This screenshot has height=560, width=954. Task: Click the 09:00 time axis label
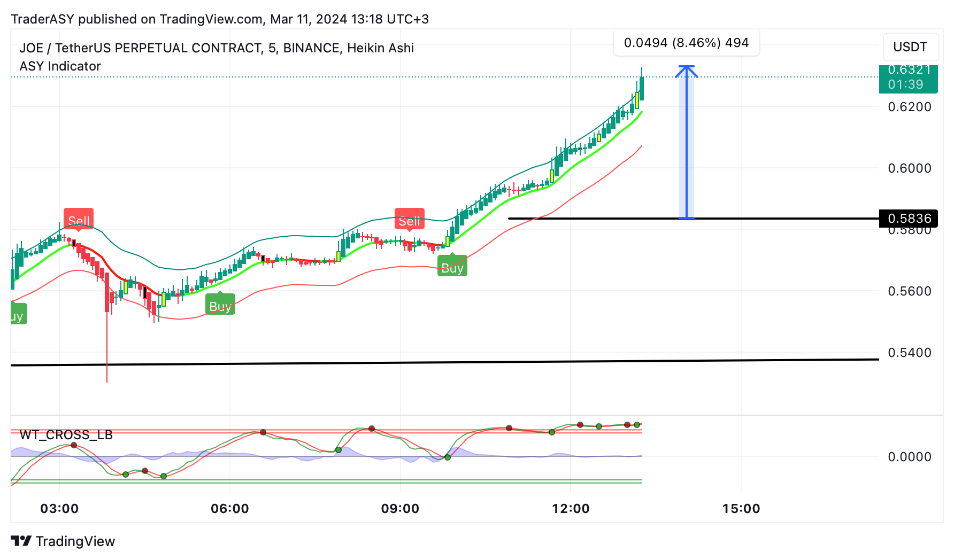click(400, 509)
